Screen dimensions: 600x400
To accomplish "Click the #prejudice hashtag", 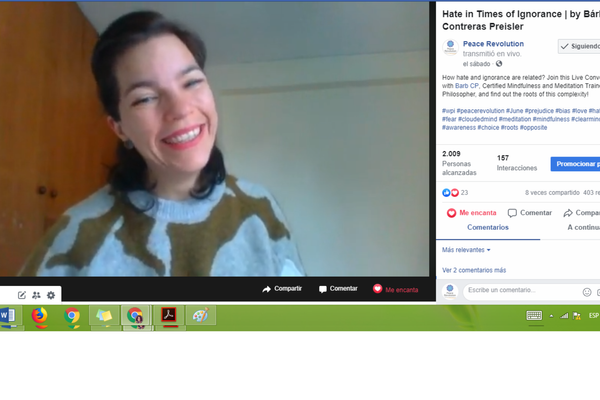I will point(539,111).
